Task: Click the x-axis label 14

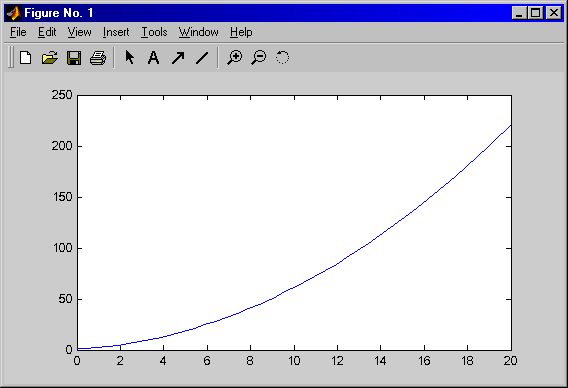Action: pyautogui.click(x=380, y=361)
